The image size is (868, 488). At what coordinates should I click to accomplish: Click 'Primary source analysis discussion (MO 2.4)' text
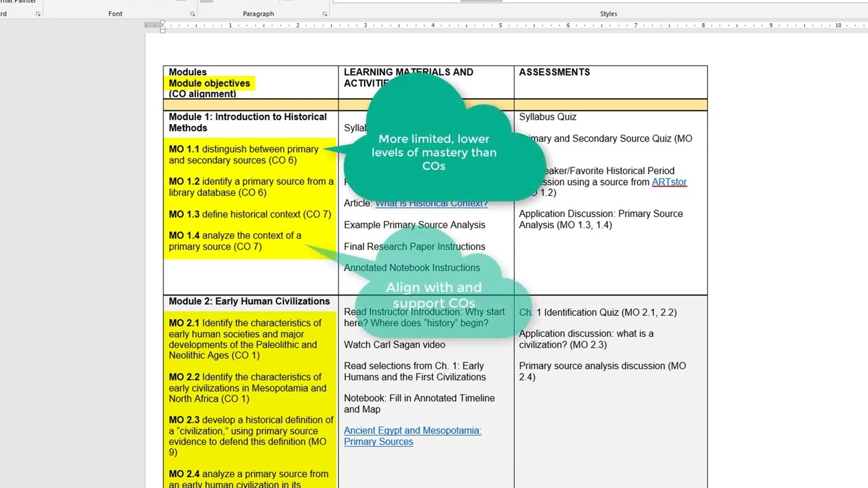(x=602, y=371)
